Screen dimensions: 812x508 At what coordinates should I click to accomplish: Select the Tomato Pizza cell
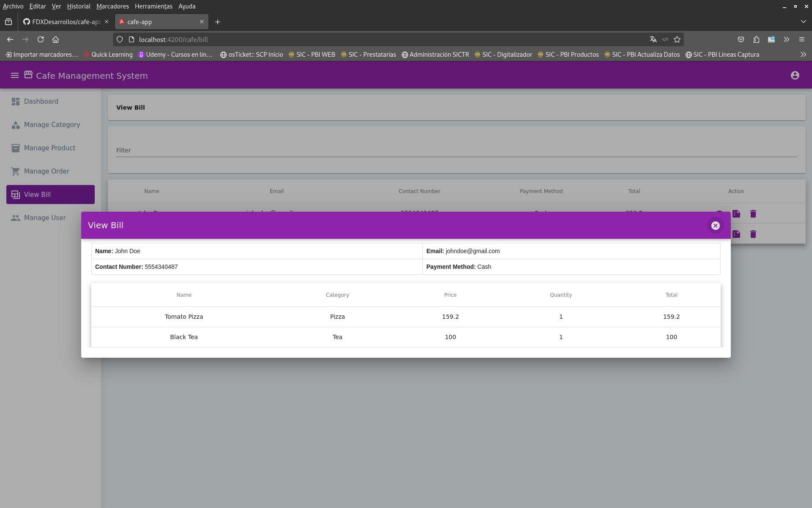(x=184, y=317)
